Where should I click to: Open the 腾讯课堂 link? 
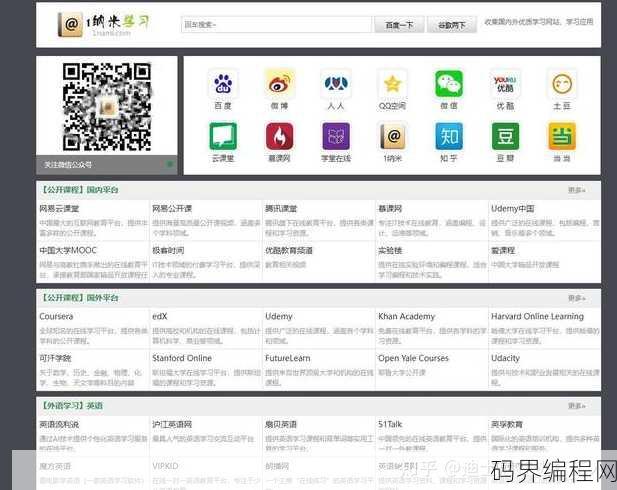pyautogui.click(x=281, y=209)
